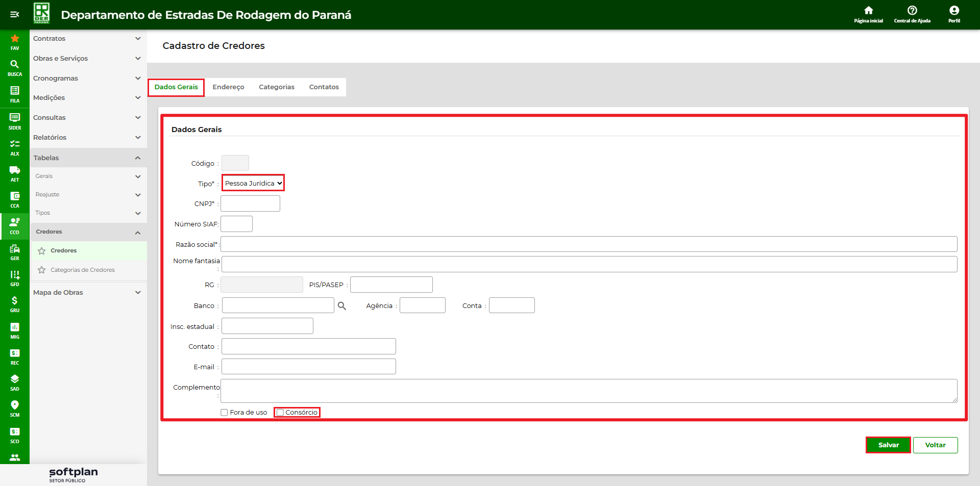Focus the CNPJ input field
This screenshot has width=980, height=486.
[x=250, y=203]
